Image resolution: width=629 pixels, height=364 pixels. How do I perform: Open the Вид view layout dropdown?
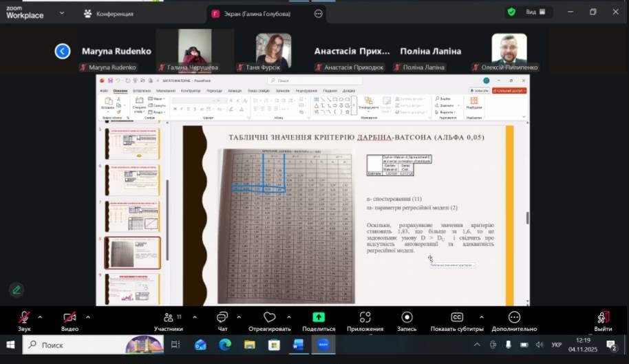tap(535, 12)
